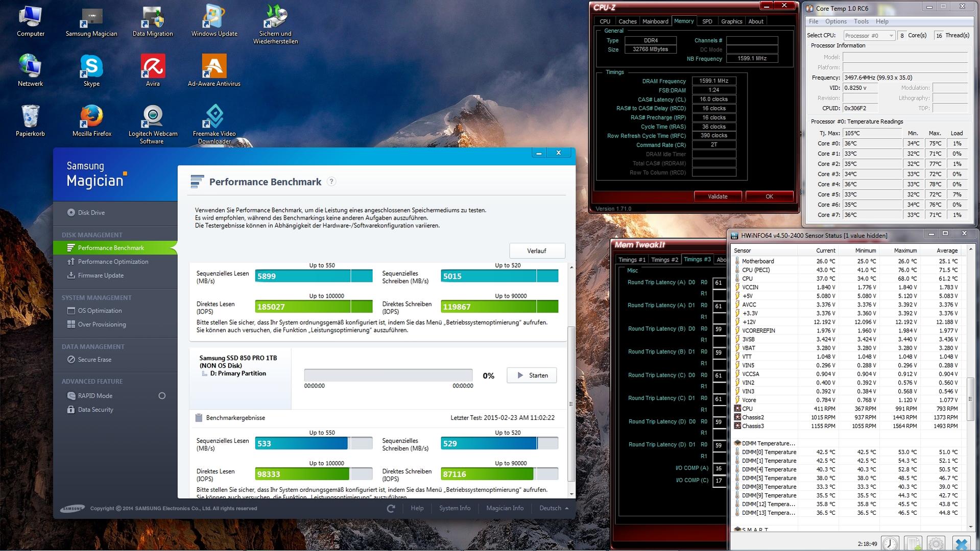Screen dimensions: 980x551
Task: Click the HWiNFO64 logging file icon
Action: pyautogui.click(x=913, y=543)
